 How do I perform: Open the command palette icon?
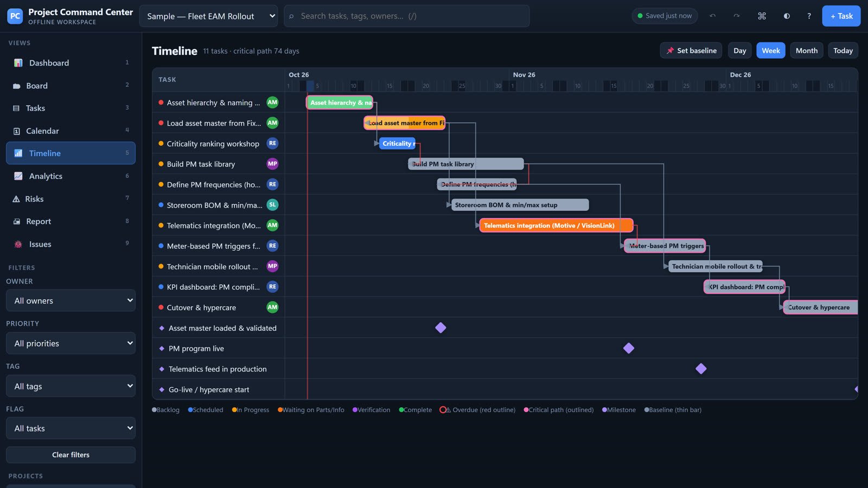click(762, 16)
